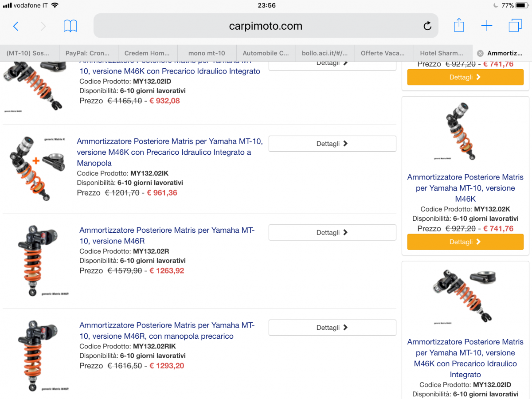Select the Offerte Vaca... tab
This screenshot has width=532, height=399.
coord(384,53)
